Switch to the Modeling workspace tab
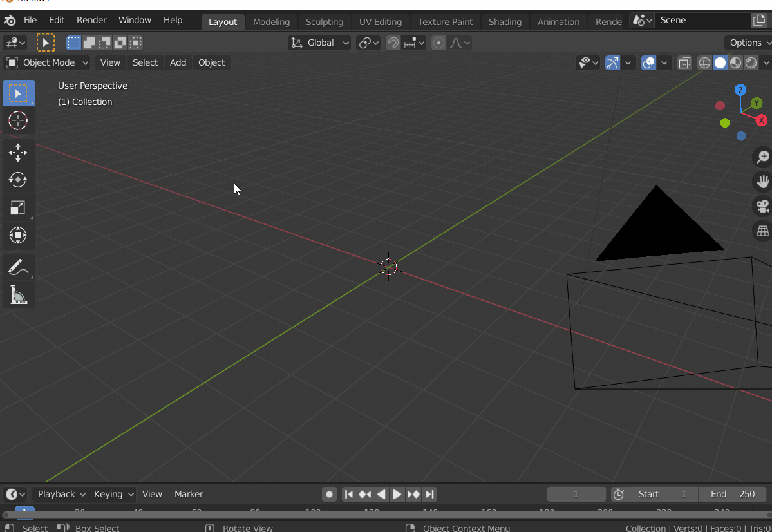This screenshot has height=532, width=772. [271, 22]
